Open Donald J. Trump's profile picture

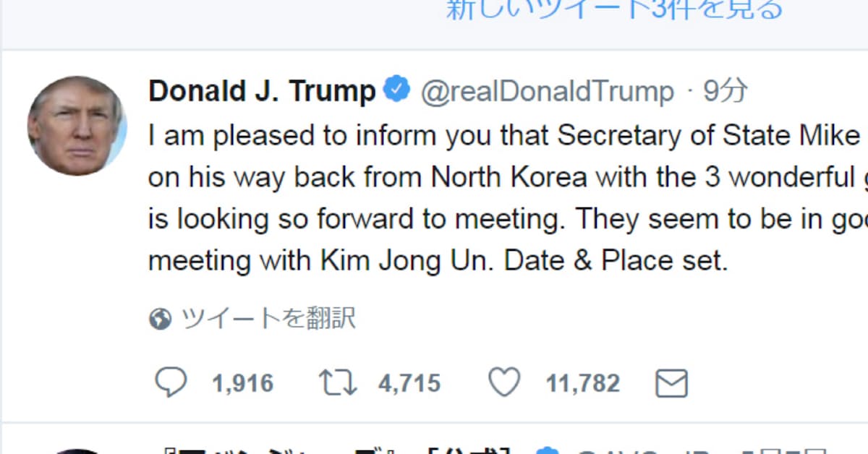[77, 126]
